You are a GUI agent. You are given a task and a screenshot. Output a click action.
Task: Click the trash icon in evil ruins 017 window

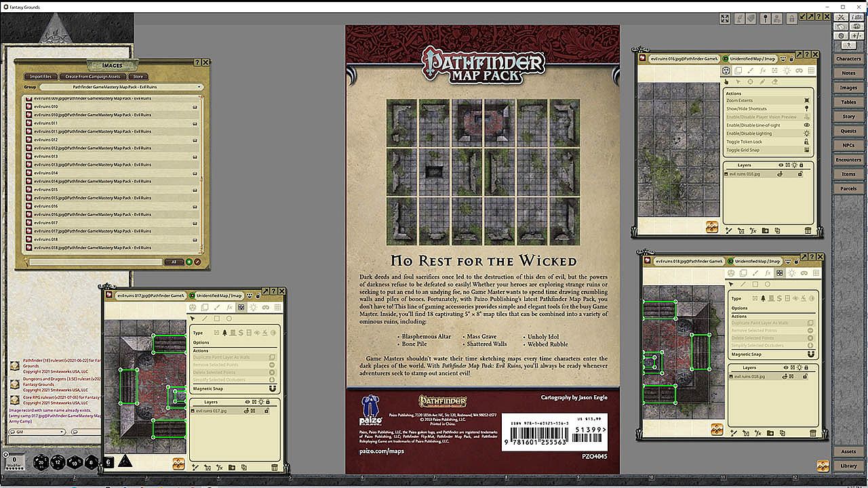tap(275, 467)
